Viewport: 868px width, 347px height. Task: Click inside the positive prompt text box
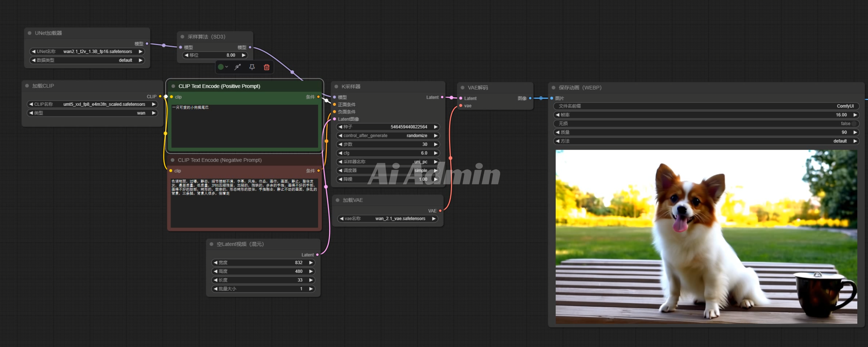(244, 126)
